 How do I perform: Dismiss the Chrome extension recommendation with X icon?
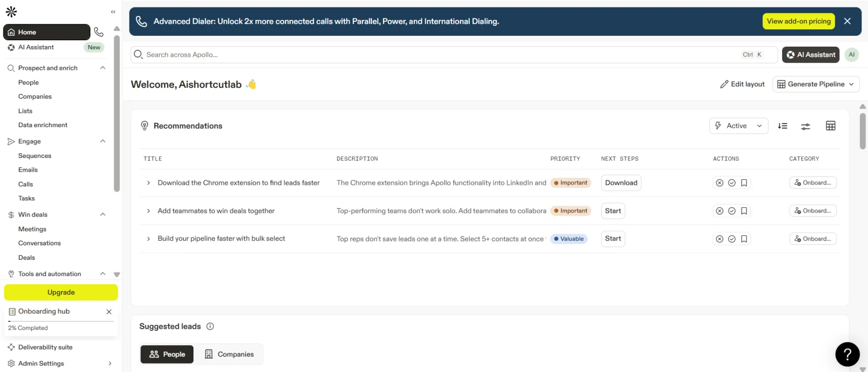tap(719, 183)
